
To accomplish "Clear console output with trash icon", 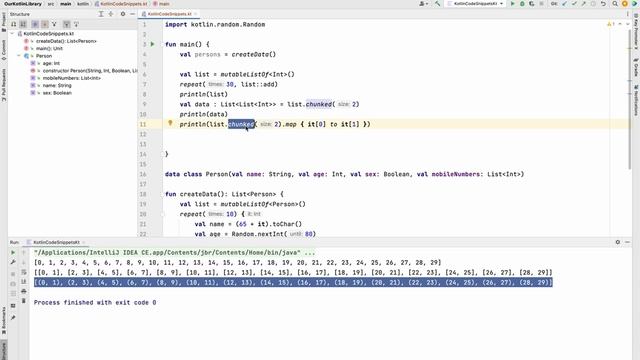I will tap(24, 301).
